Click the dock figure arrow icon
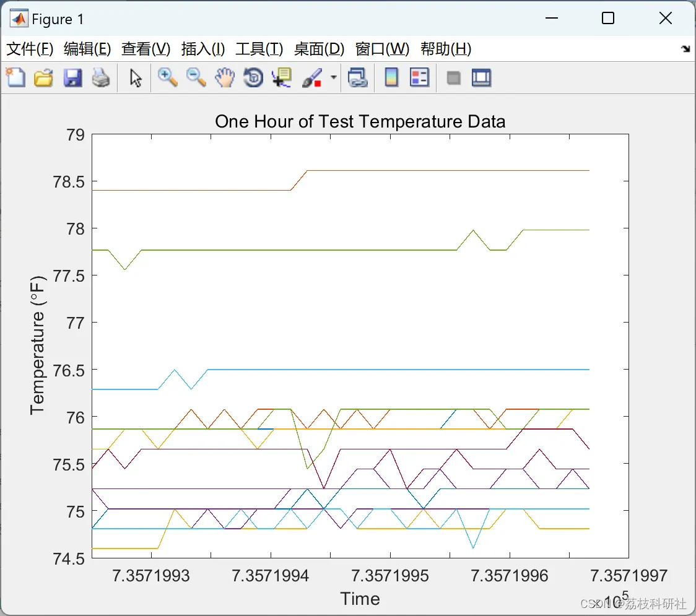The width and height of the screenshot is (696, 616). (x=686, y=48)
